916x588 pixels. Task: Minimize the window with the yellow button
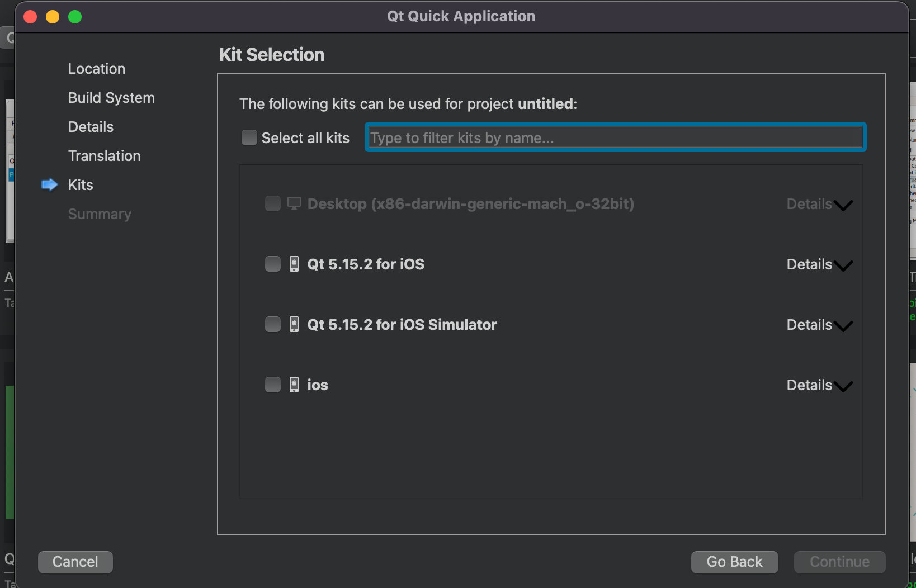tap(53, 17)
